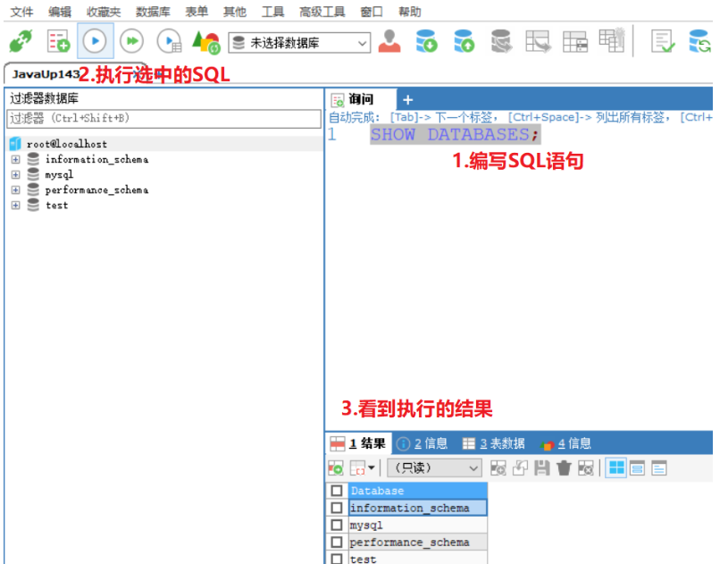Check the information_schema result row checkbox
728x564 pixels.
point(337,508)
